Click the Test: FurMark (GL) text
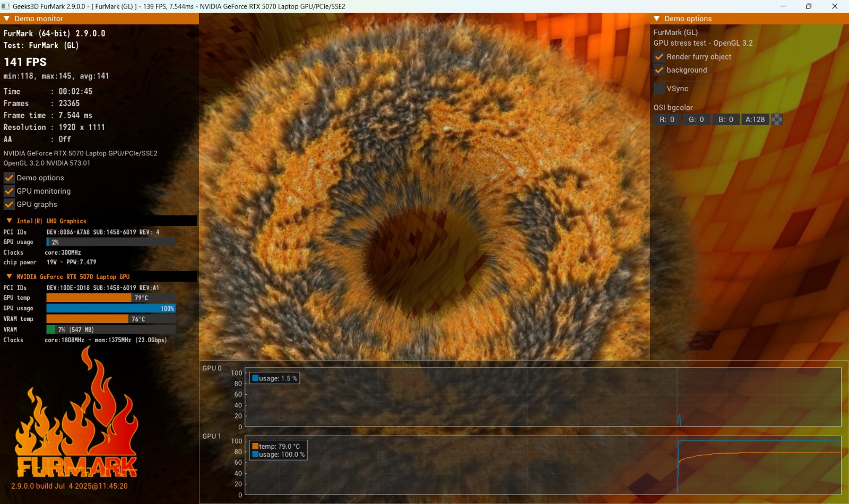This screenshot has height=504, width=849. tap(41, 46)
